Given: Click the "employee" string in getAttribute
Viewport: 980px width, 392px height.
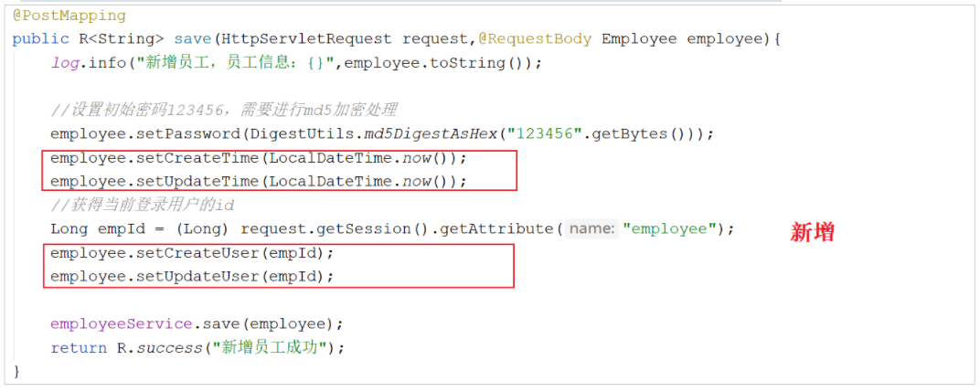Looking at the screenshot, I should [x=669, y=229].
